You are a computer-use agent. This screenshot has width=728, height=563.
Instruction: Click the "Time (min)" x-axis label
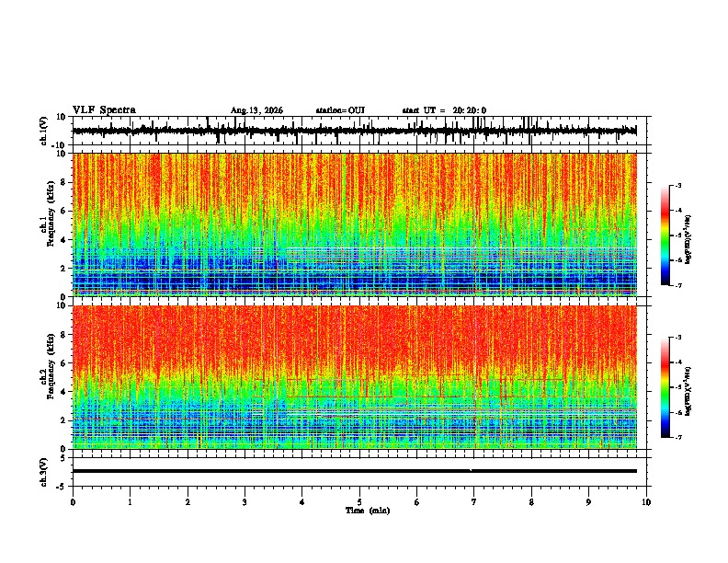(x=368, y=511)
